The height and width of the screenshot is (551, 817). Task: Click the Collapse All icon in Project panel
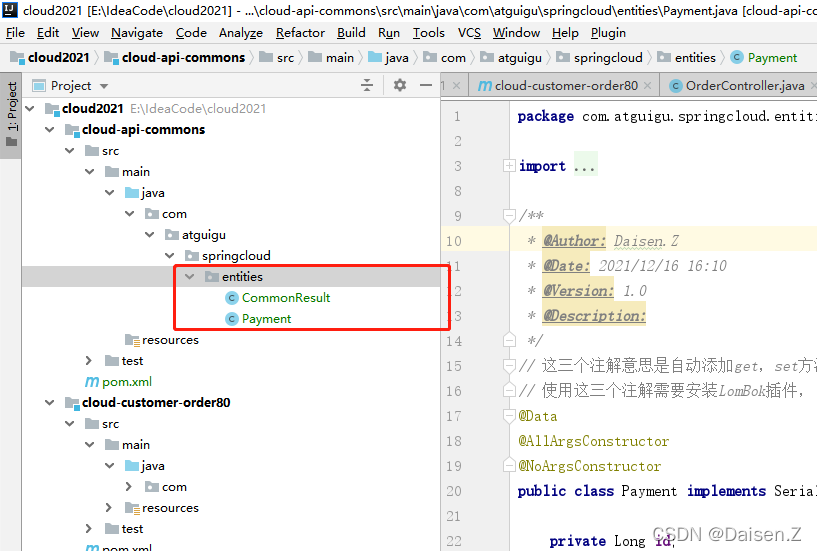click(367, 85)
